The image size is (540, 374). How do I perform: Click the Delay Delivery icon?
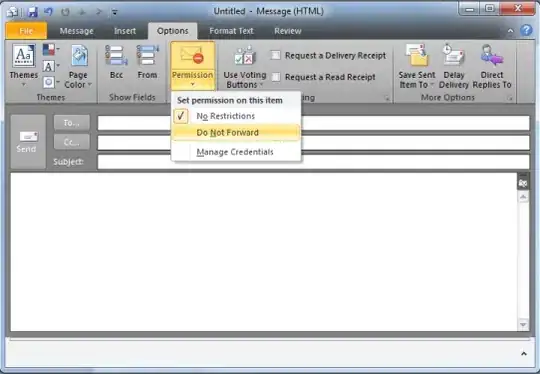point(454,66)
